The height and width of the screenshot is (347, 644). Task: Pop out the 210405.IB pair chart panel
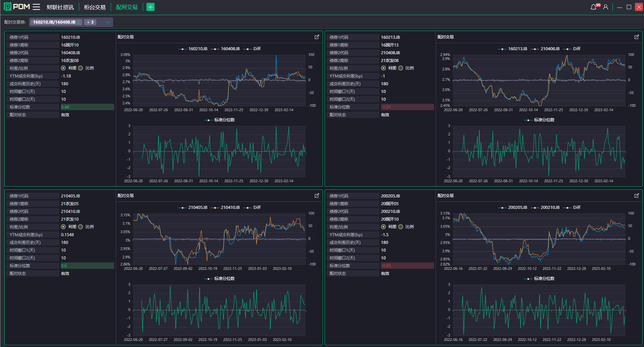317,196
